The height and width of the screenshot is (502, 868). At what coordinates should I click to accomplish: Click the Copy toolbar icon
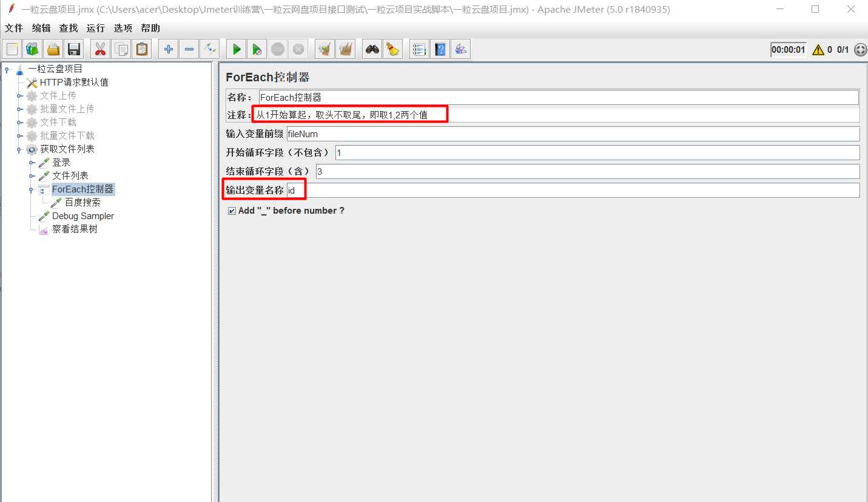tap(121, 49)
